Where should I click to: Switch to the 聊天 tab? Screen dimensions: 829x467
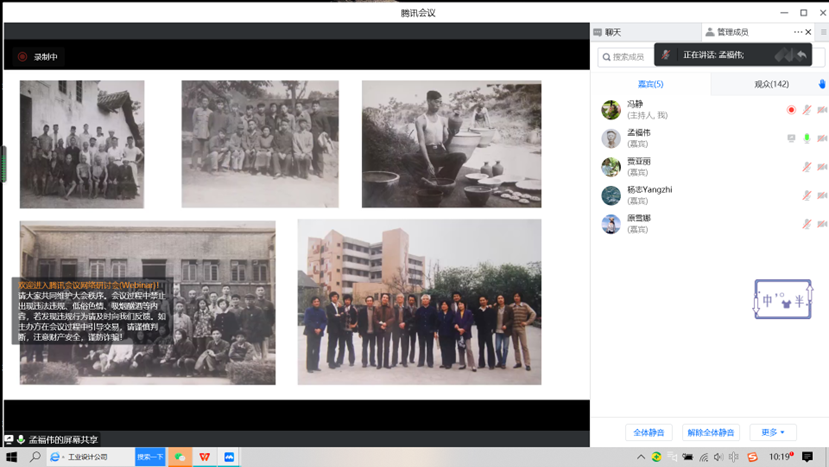click(x=612, y=33)
